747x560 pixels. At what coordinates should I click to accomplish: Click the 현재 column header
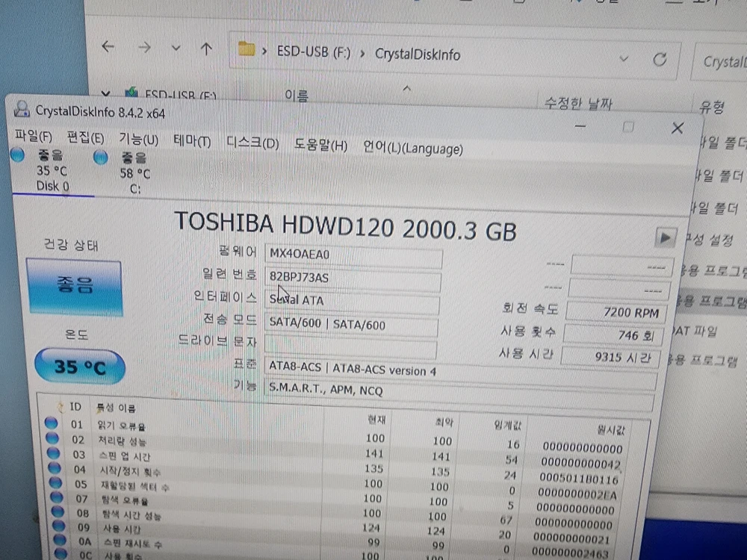376,420
